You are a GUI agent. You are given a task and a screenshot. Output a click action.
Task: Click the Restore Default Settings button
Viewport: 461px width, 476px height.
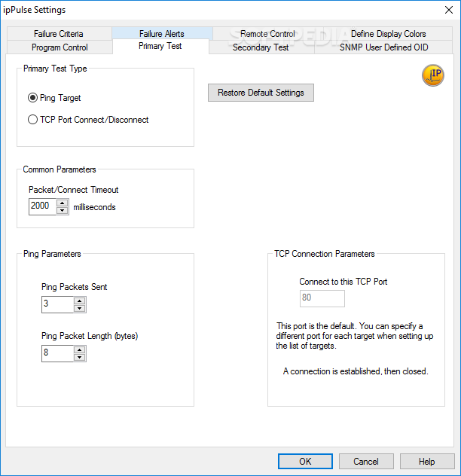261,93
